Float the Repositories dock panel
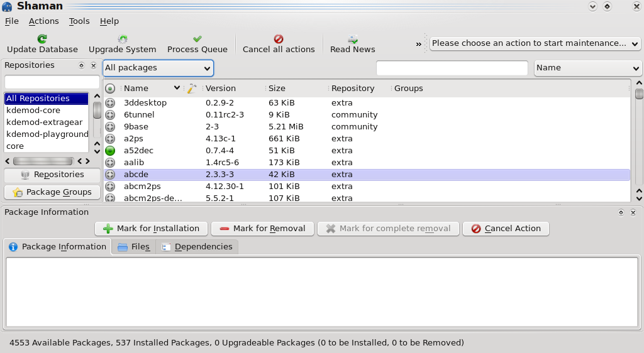Image resolution: width=644 pixels, height=353 pixels. pyautogui.click(x=81, y=65)
